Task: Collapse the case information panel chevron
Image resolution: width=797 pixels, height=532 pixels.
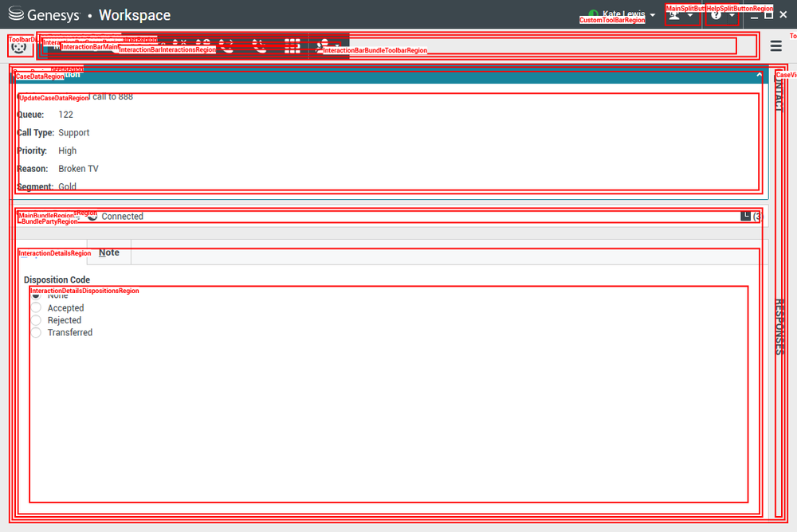Action: [759, 75]
